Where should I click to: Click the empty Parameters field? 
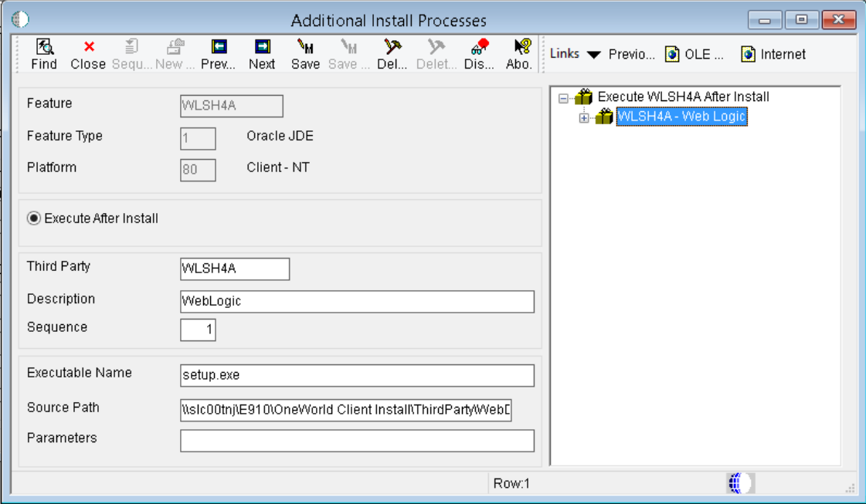pyautogui.click(x=357, y=441)
